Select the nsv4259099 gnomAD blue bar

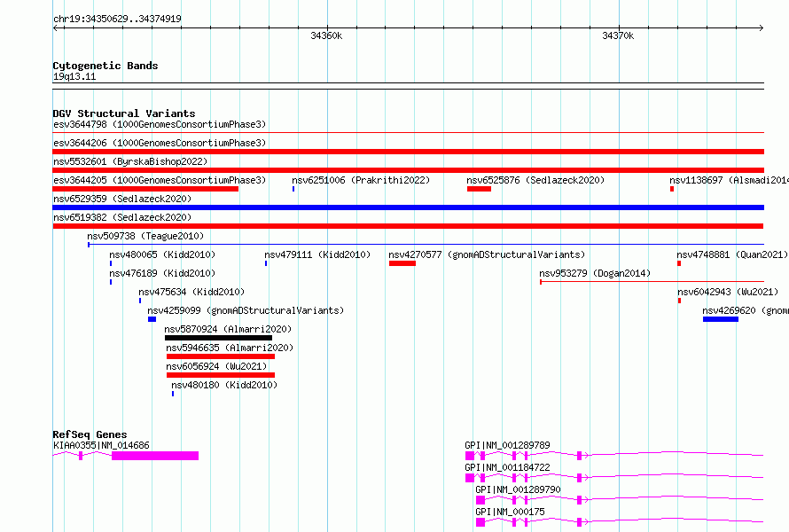152,319
